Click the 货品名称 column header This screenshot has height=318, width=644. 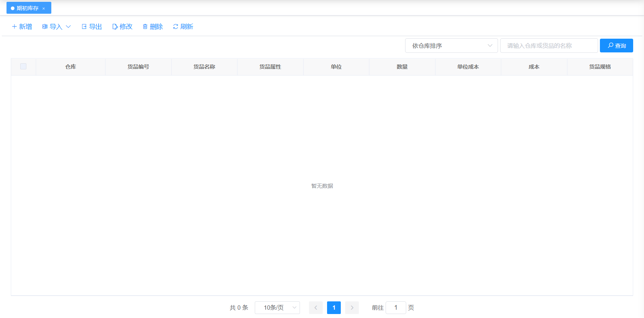pos(204,67)
